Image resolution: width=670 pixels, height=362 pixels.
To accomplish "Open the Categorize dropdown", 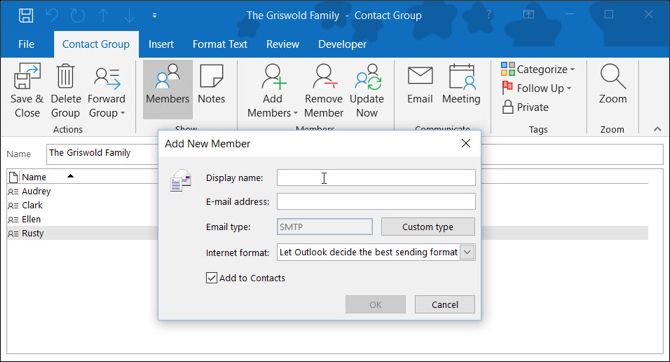I will pos(538,69).
